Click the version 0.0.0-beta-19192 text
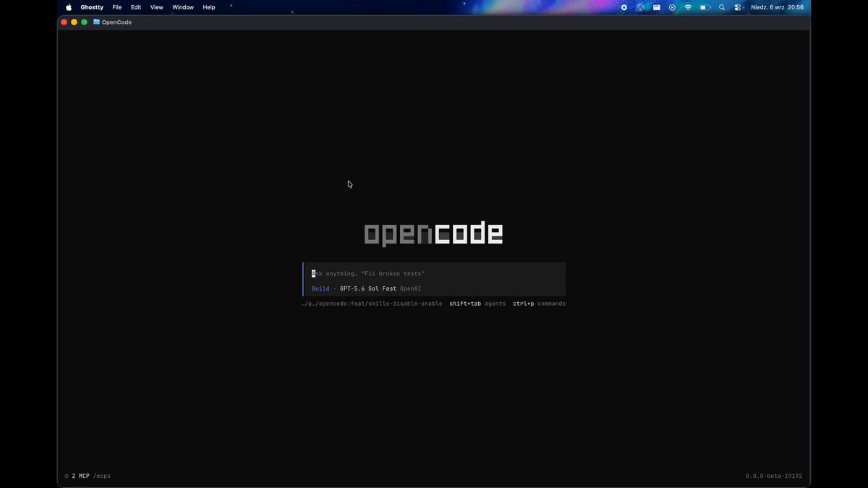This screenshot has width=868, height=488. (774, 476)
